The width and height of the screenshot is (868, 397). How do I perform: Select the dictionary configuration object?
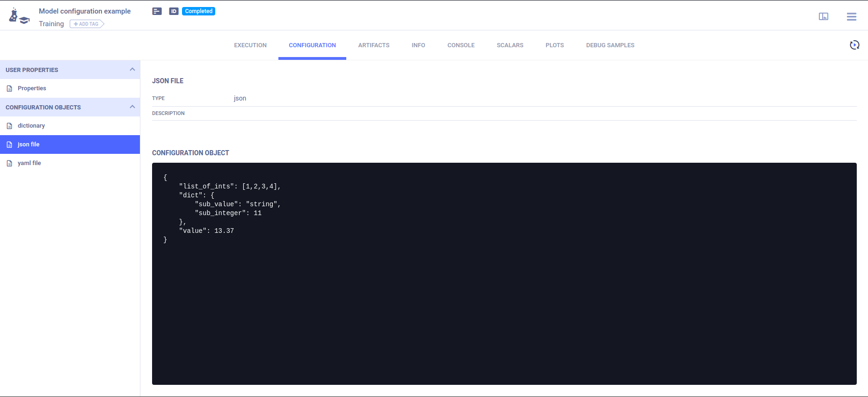pyautogui.click(x=31, y=126)
